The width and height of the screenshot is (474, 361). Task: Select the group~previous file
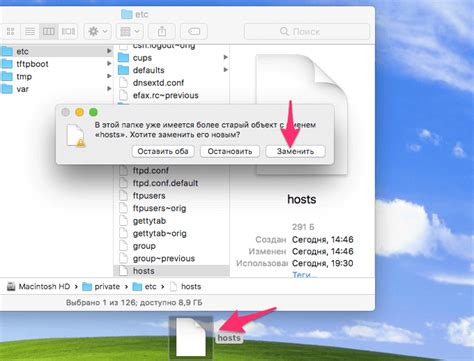point(172,258)
